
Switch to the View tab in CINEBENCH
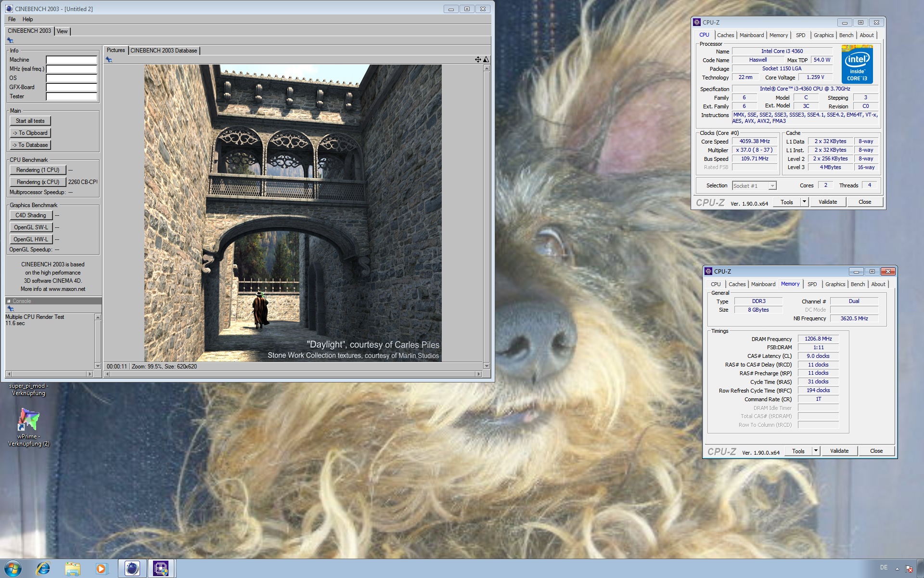pos(62,31)
